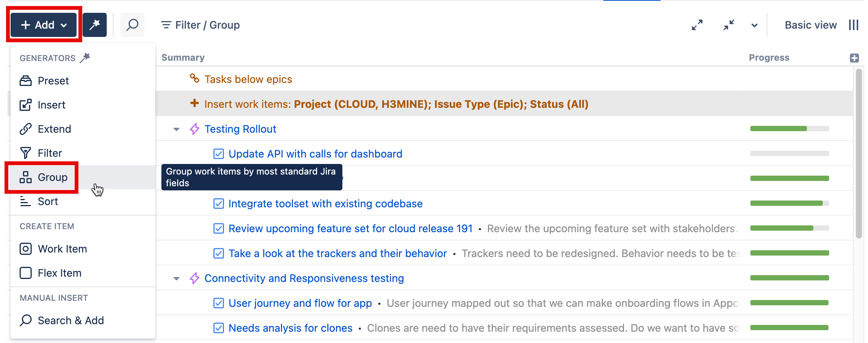
Task: Add a column with the plus icon
Action: coord(854,58)
